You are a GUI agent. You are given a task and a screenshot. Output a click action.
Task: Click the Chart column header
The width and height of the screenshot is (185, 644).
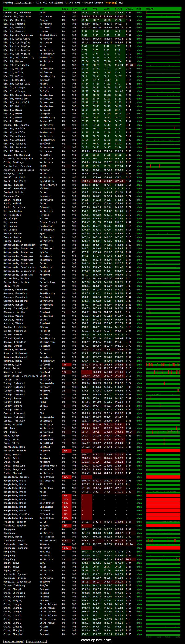tap(150, 9)
